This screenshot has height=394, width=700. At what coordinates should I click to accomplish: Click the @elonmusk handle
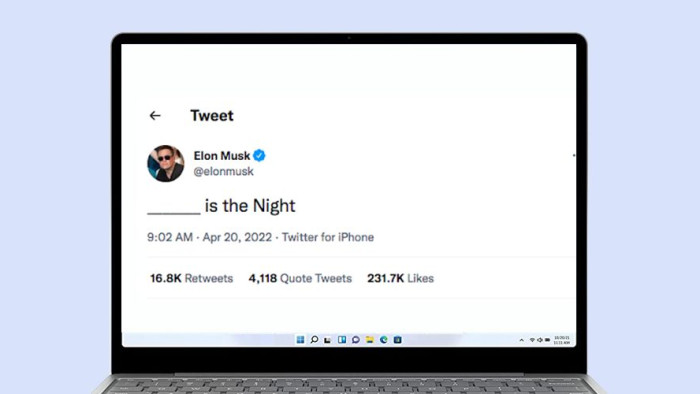[x=223, y=171]
